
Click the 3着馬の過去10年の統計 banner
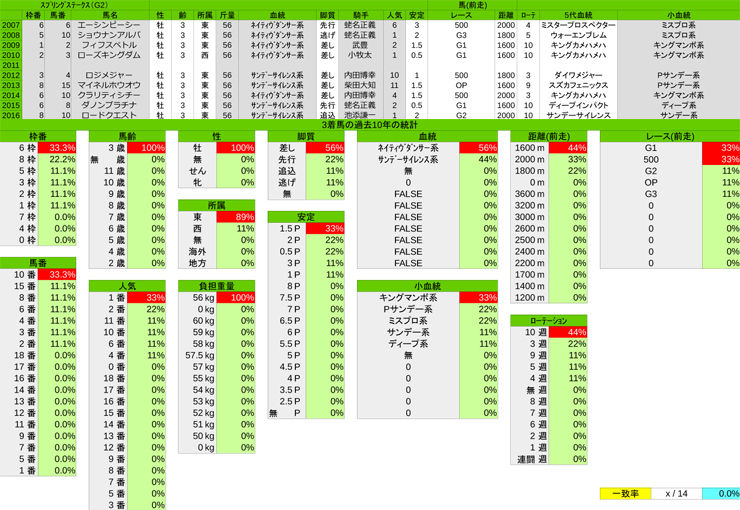point(370,125)
